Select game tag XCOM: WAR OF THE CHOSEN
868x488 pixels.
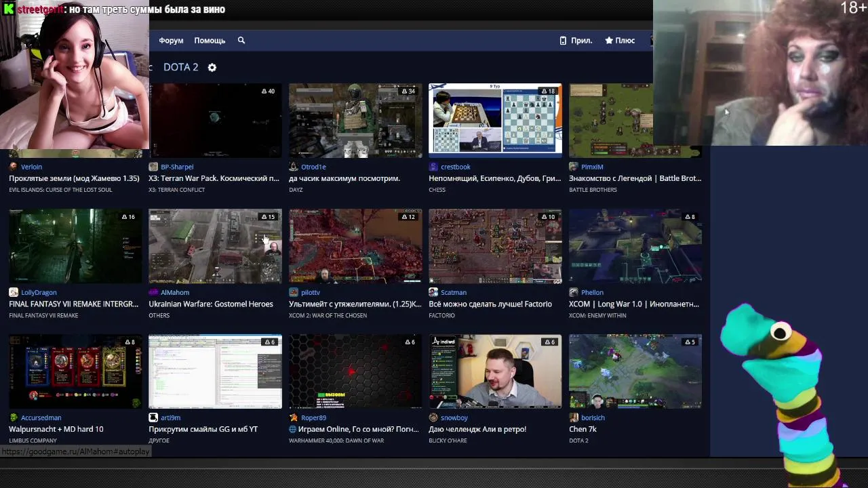pos(328,315)
